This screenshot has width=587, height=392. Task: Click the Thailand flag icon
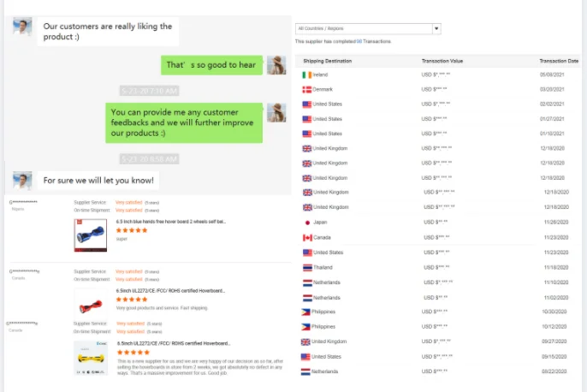click(x=306, y=268)
